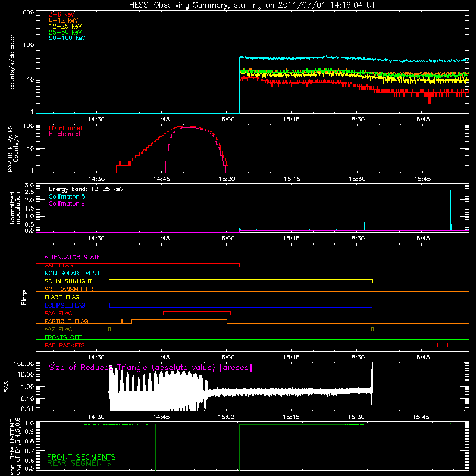Click the Normalized modulation axis label

[15, 208]
